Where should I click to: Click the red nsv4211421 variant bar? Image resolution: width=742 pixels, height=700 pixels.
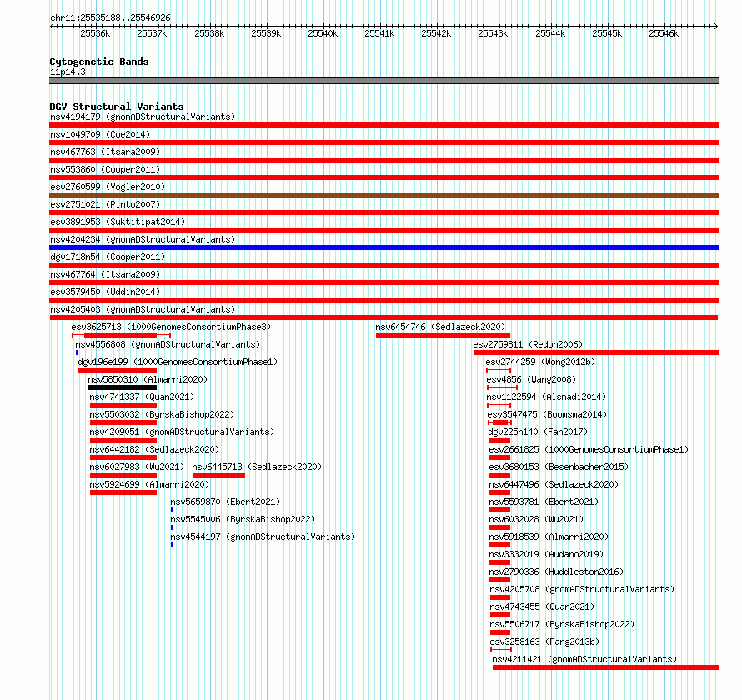pyautogui.click(x=606, y=667)
